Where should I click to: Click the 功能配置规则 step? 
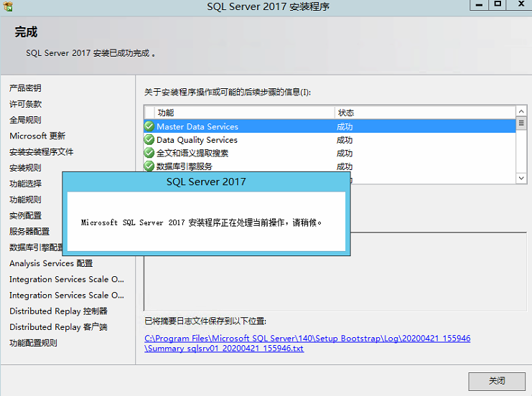pyautogui.click(x=33, y=343)
